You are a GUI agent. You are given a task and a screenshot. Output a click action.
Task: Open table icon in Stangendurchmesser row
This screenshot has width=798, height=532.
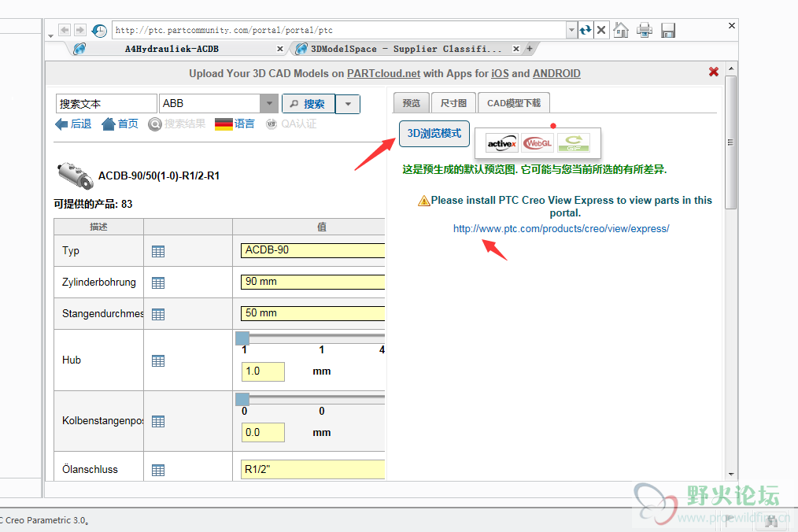pos(158,315)
